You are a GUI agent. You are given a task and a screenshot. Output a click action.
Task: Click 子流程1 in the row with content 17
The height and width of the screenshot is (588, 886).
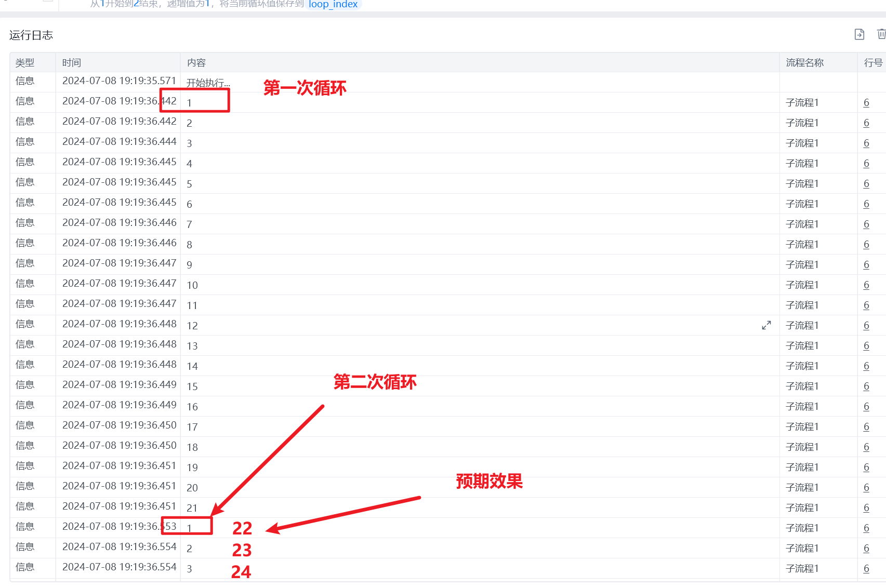[802, 426]
